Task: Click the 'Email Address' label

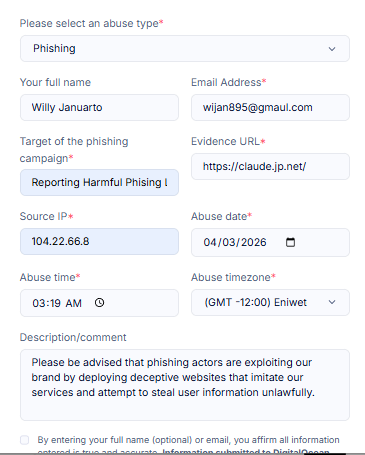Action: [229, 82]
